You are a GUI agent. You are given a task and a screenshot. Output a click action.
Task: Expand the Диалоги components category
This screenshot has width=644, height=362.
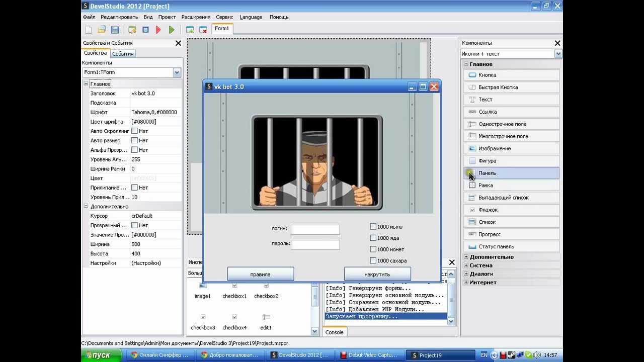pos(466,274)
